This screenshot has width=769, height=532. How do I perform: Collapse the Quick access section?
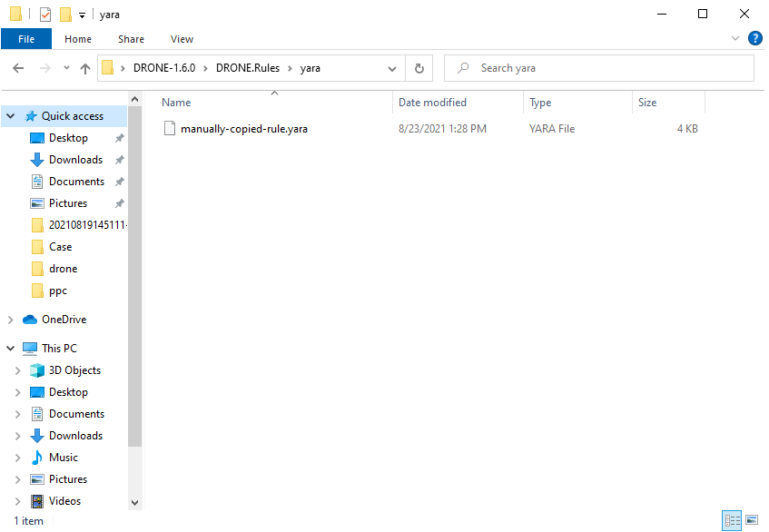[x=9, y=115]
